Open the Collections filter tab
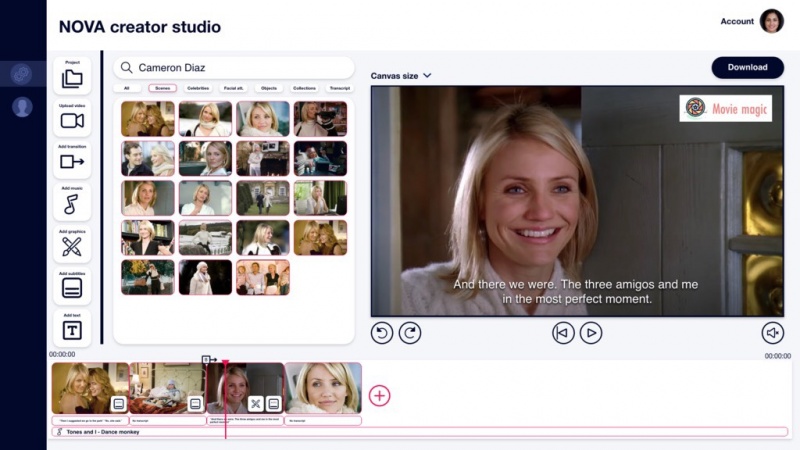This screenshot has width=800, height=450. [x=304, y=88]
